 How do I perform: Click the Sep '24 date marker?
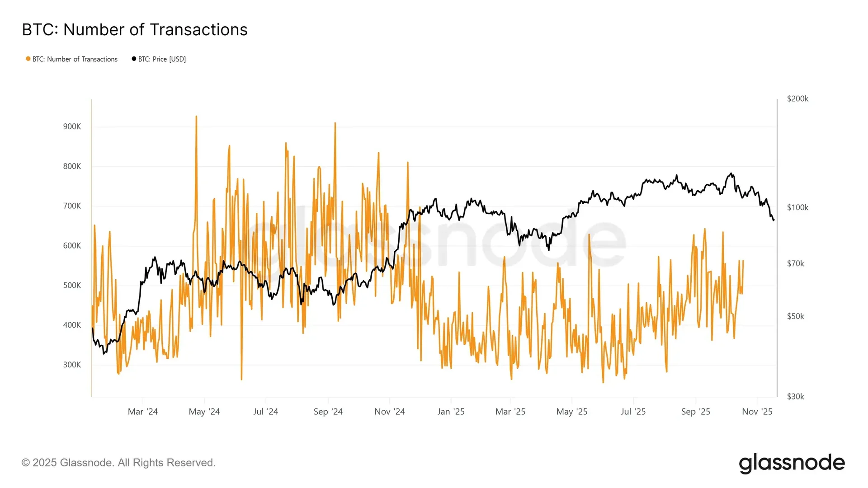click(328, 412)
